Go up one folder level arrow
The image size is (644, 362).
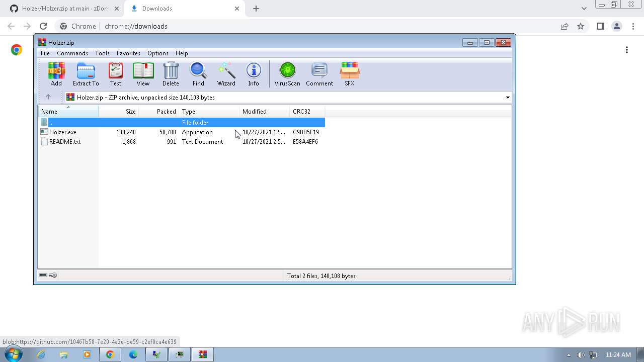point(48,97)
